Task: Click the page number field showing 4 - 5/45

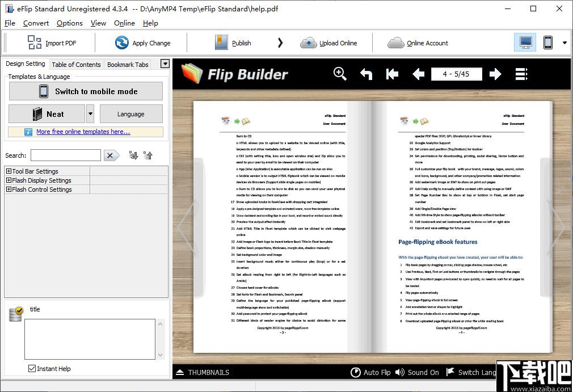Action: (456, 74)
